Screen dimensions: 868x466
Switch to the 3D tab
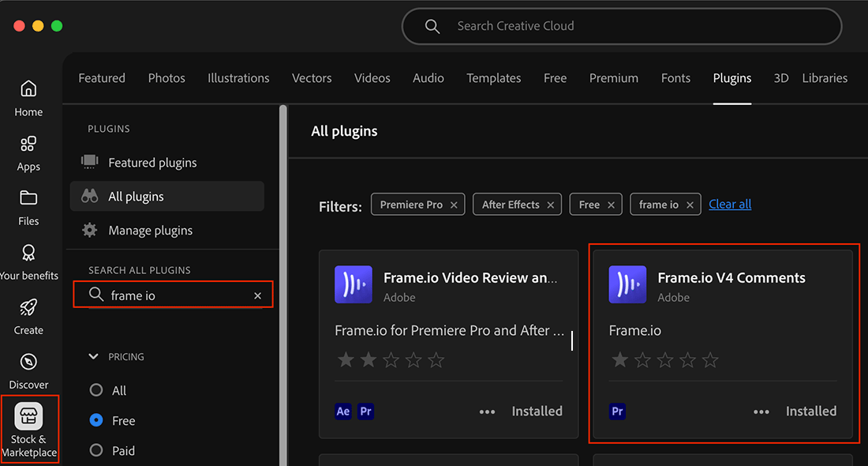[x=781, y=78]
